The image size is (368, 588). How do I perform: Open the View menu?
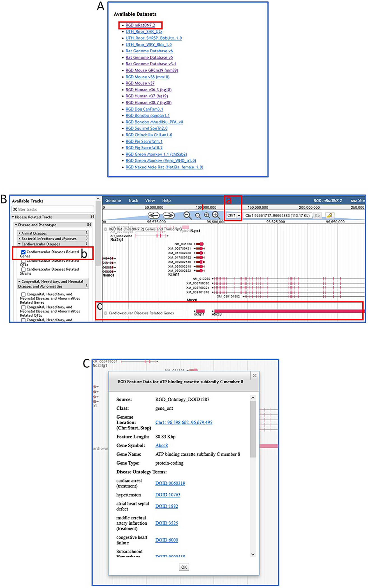pos(150,200)
